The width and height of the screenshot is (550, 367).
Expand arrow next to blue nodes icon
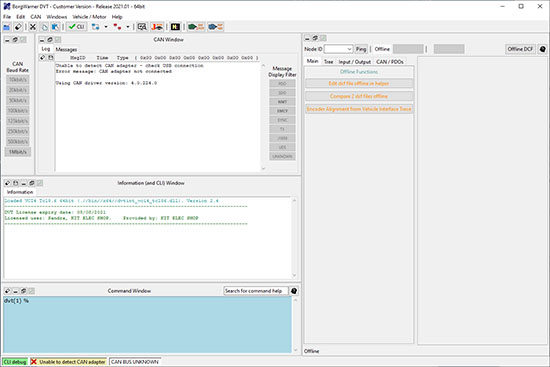pos(106,27)
